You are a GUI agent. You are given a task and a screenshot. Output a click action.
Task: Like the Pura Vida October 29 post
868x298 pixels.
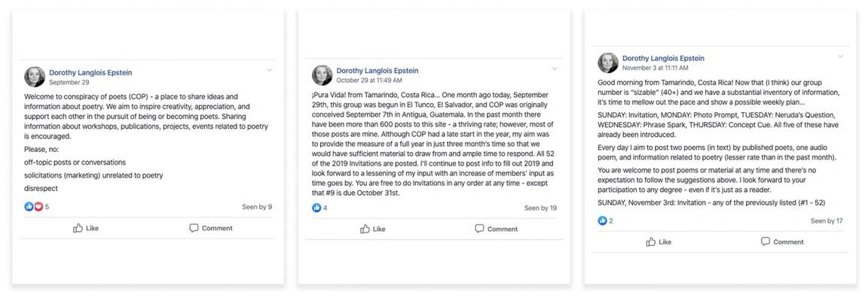[x=372, y=229]
